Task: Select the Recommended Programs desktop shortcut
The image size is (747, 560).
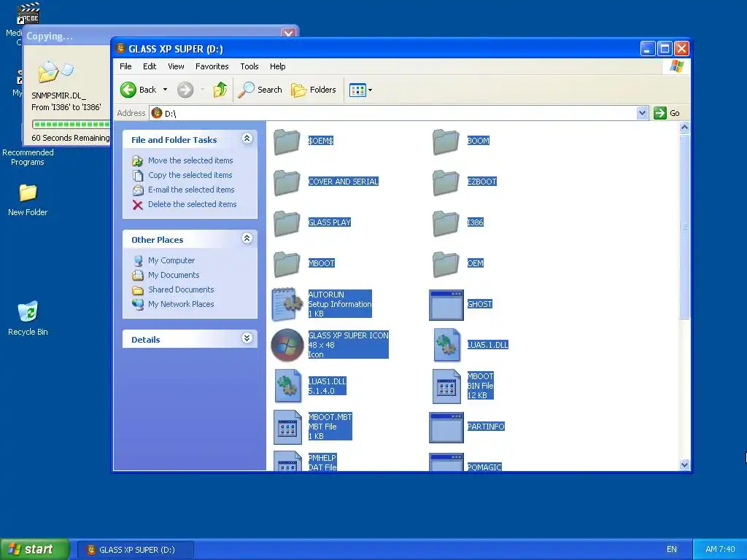Action: (x=28, y=157)
